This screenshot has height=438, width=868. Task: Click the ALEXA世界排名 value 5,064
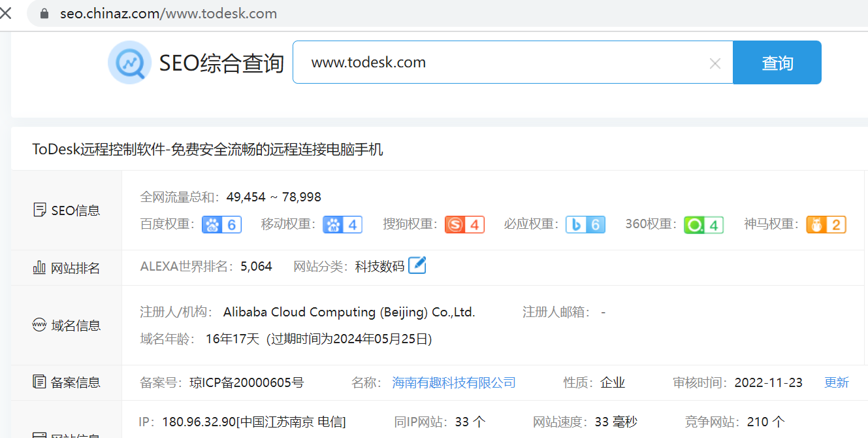pyautogui.click(x=257, y=266)
